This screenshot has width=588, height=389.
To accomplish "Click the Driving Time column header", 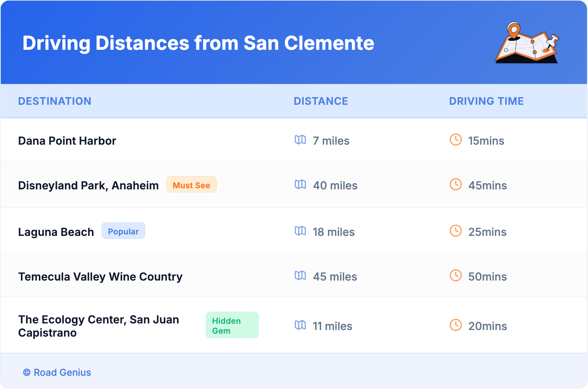I will coord(486,101).
